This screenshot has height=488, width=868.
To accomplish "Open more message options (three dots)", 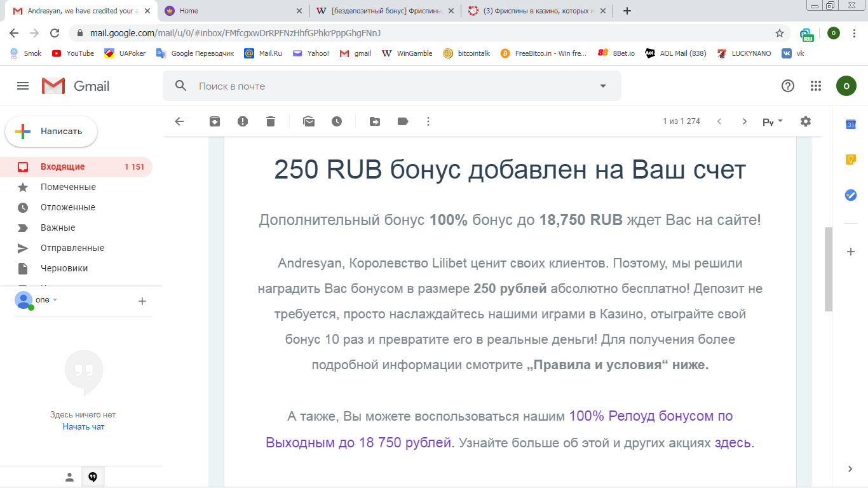I will click(x=428, y=121).
